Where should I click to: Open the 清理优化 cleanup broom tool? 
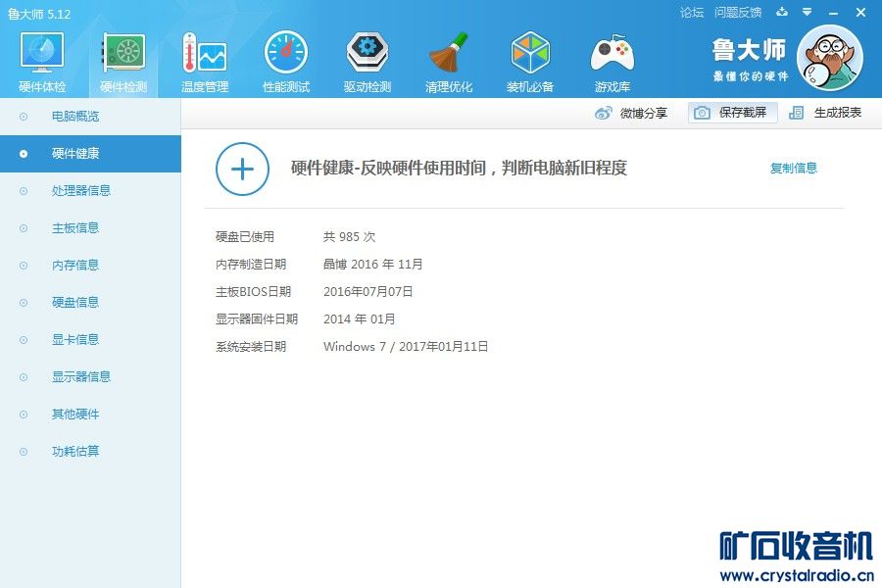(448, 62)
